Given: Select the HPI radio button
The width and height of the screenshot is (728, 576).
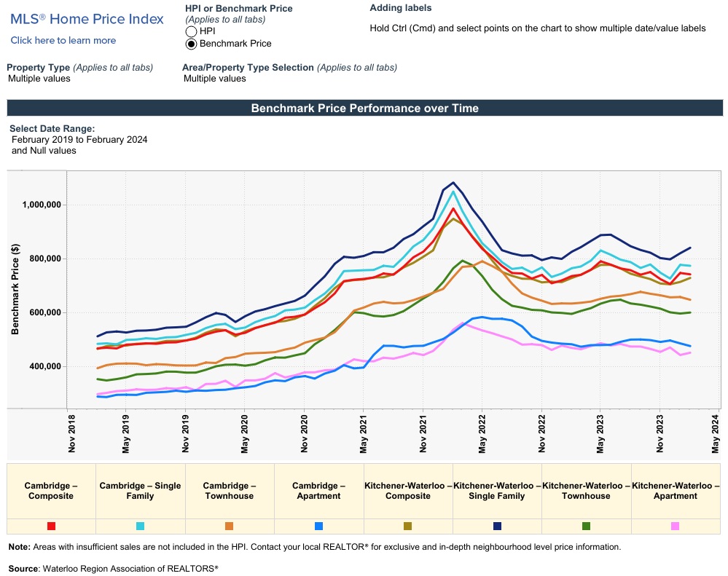Looking at the screenshot, I should [x=192, y=31].
